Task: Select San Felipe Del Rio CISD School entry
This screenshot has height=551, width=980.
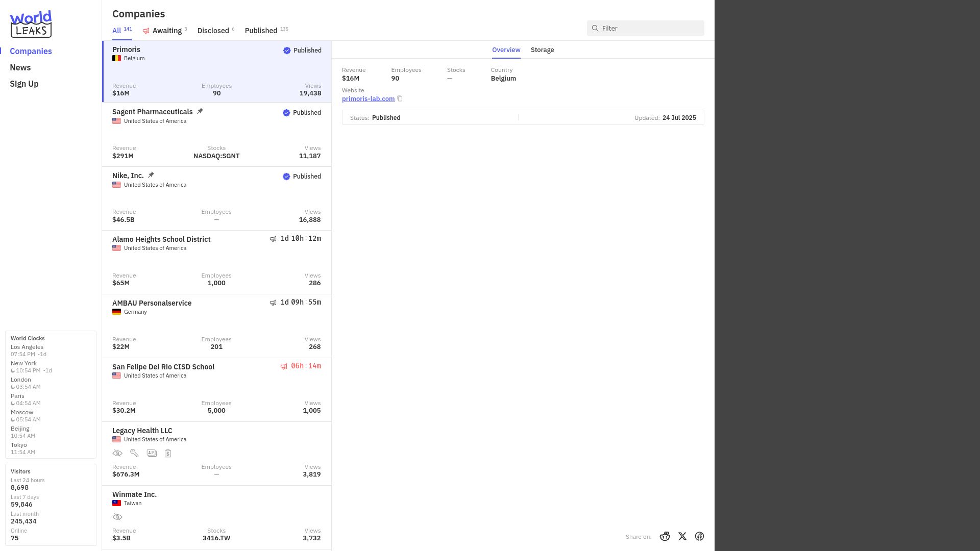Action: 216,390
